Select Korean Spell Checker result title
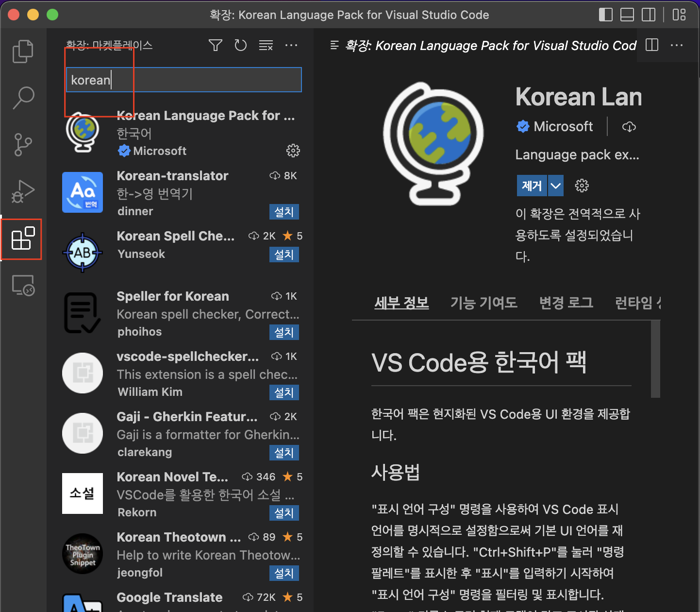The image size is (700, 612). 176,236
